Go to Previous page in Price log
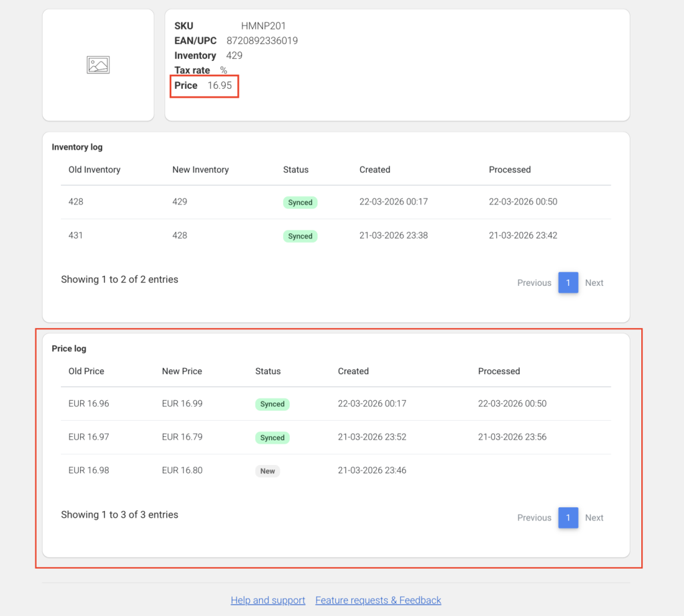The width and height of the screenshot is (684, 616). pyautogui.click(x=534, y=518)
